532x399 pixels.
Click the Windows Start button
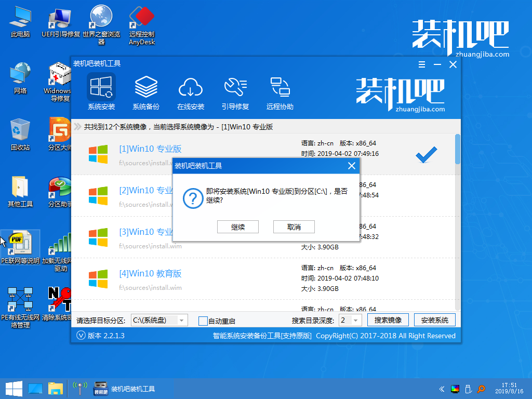(x=13, y=388)
